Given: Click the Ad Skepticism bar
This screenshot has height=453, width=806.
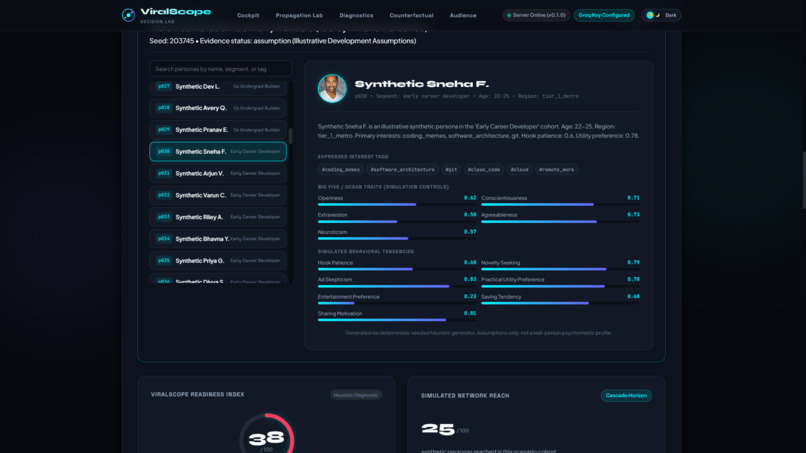Looking at the screenshot, I should tap(397, 286).
